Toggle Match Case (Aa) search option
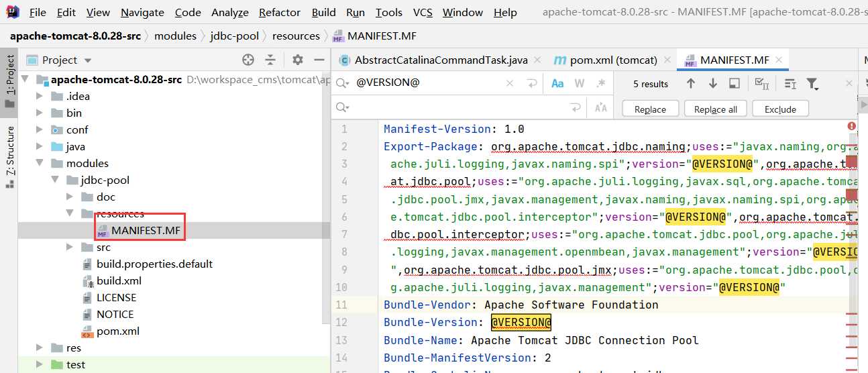868x373 pixels. point(557,84)
